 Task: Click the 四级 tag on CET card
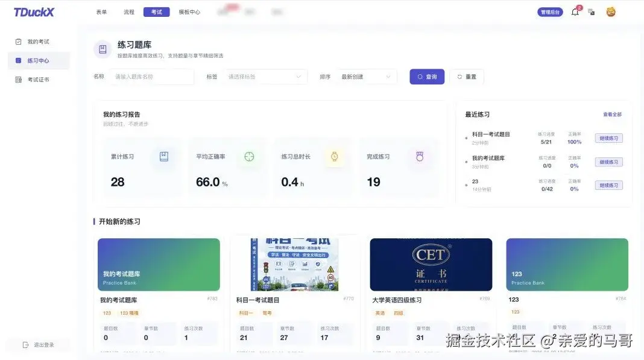click(x=399, y=313)
